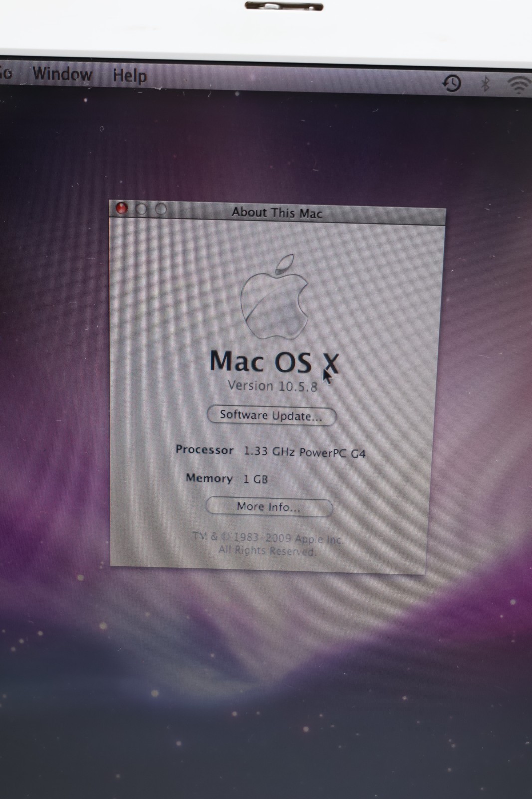Select the 1 GB memory value
The height and width of the screenshot is (799, 532).
[256, 479]
